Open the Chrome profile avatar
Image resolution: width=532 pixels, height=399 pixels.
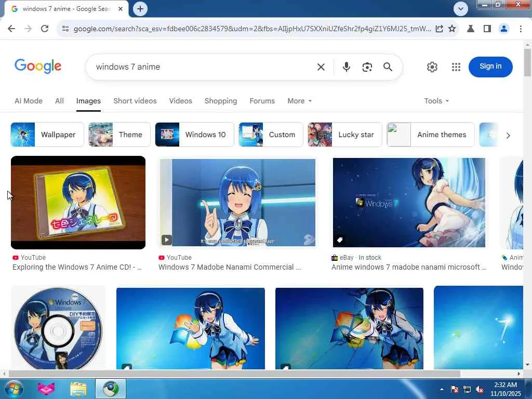(504, 29)
